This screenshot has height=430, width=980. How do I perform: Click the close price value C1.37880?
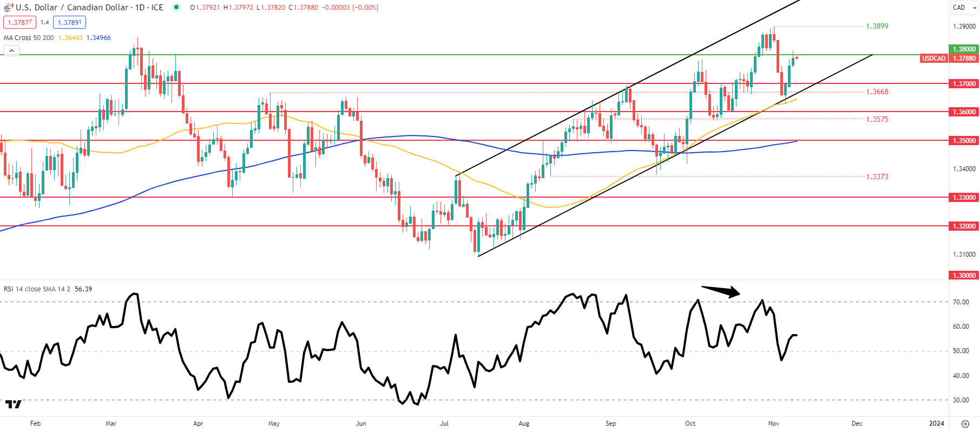click(303, 8)
